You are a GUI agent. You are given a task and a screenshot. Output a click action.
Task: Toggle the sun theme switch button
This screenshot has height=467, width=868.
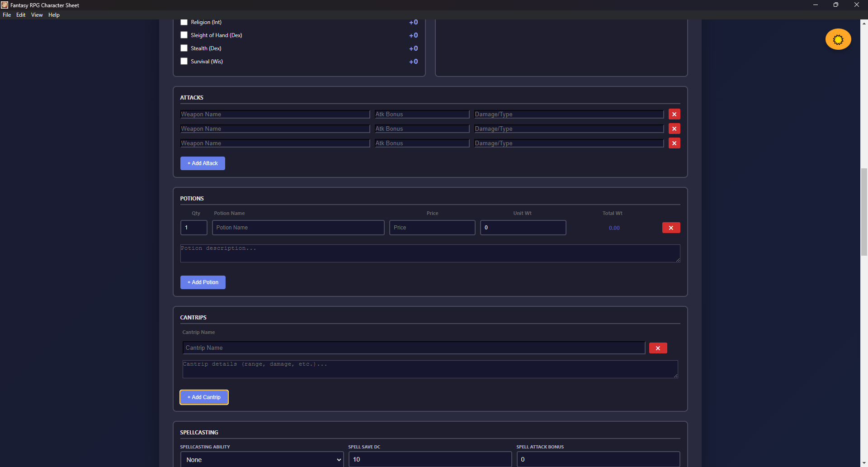(x=838, y=39)
